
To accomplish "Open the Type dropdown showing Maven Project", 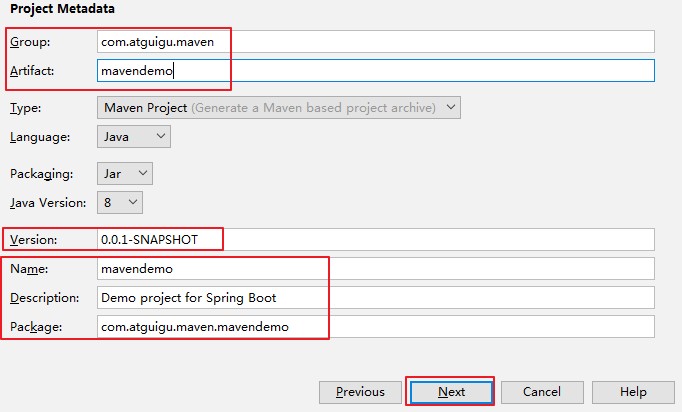I will pos(279,107).
